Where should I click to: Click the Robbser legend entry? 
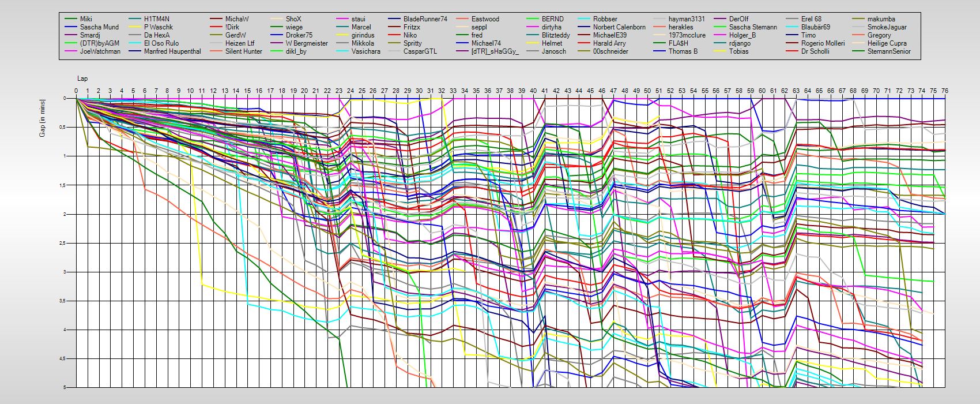point(605,19)
